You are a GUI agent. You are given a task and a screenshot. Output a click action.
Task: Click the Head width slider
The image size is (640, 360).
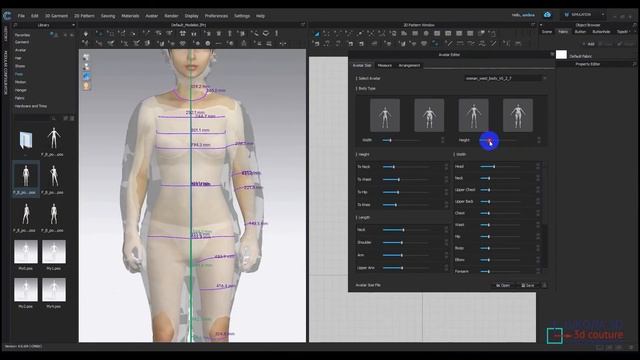pyautogui.click(x=500, y=167)
